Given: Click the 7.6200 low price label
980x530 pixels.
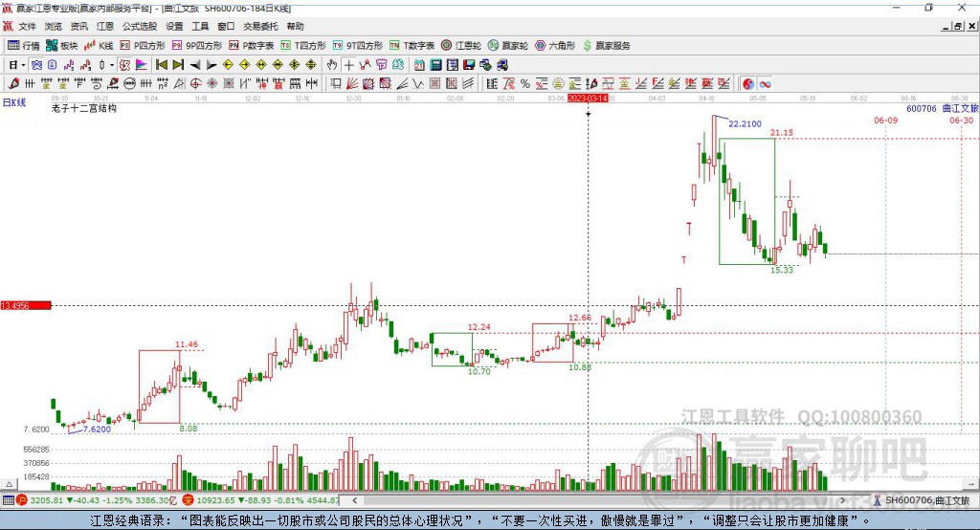Looking at the screenshot, I should pos(97,430).
